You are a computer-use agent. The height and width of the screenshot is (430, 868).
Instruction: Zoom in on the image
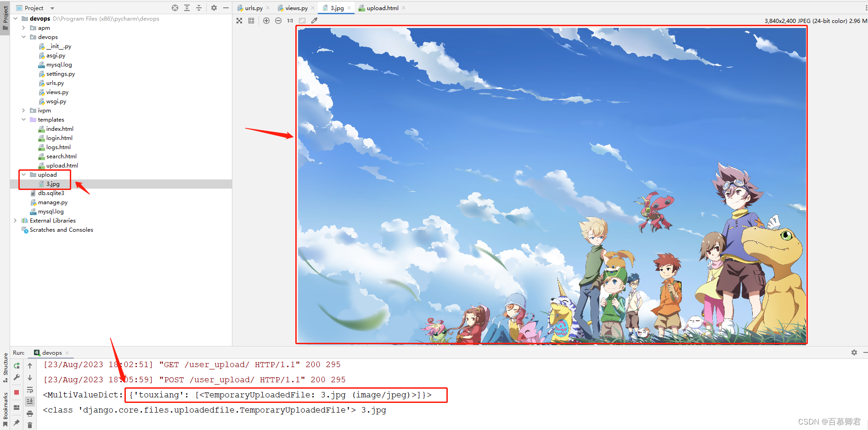(266, 21)
